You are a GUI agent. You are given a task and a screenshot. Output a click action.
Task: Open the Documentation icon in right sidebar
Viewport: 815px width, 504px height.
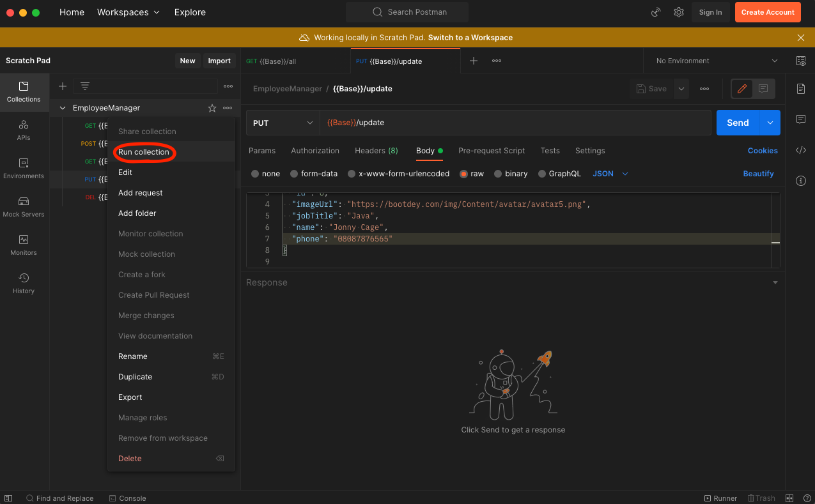[x=801, y=89]
